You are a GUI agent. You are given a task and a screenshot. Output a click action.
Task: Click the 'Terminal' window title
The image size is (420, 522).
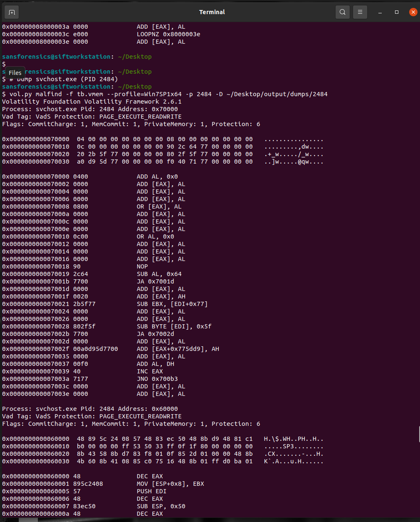click(x=212, y=12)
